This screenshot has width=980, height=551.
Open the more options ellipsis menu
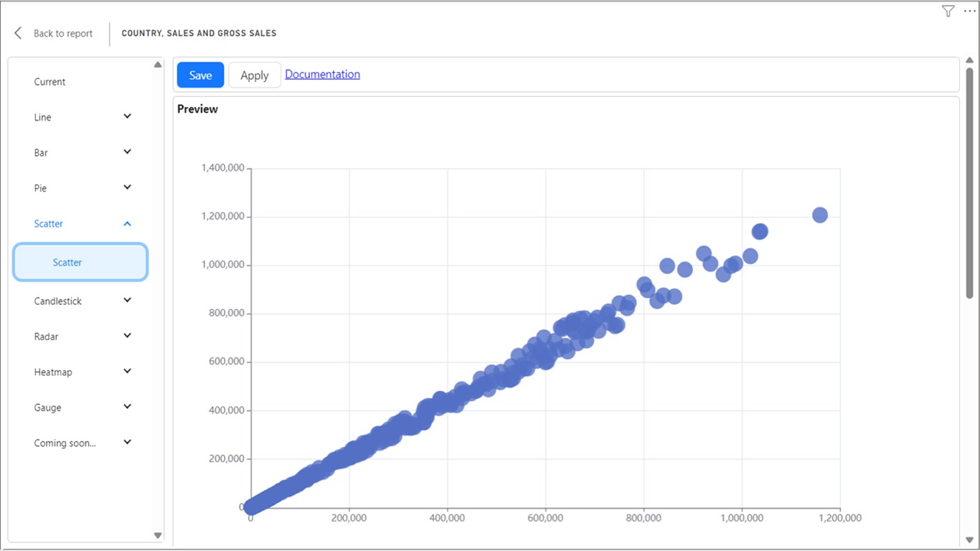969,11
